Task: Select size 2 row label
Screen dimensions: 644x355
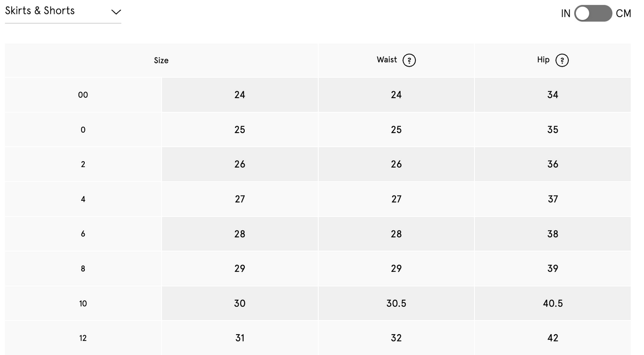Action: [83, 164]
